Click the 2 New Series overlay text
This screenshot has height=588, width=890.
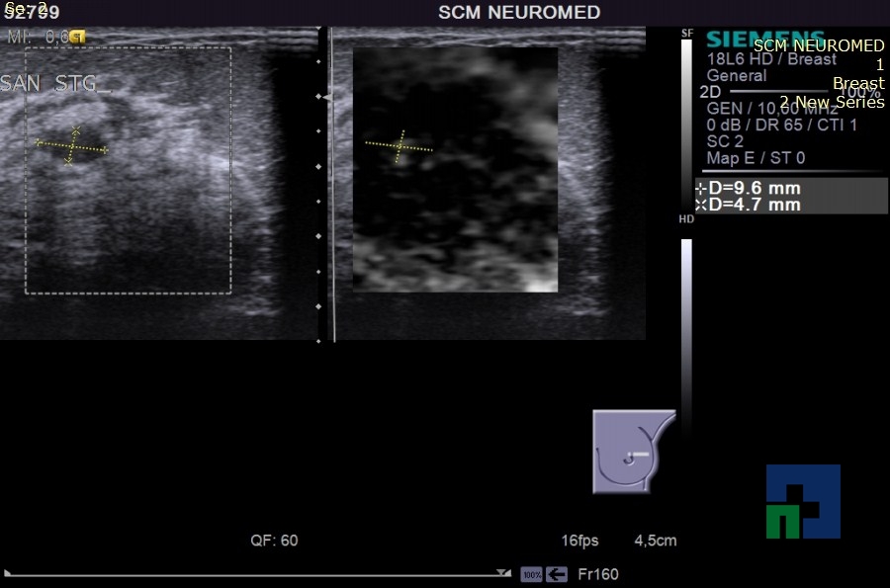832,102
